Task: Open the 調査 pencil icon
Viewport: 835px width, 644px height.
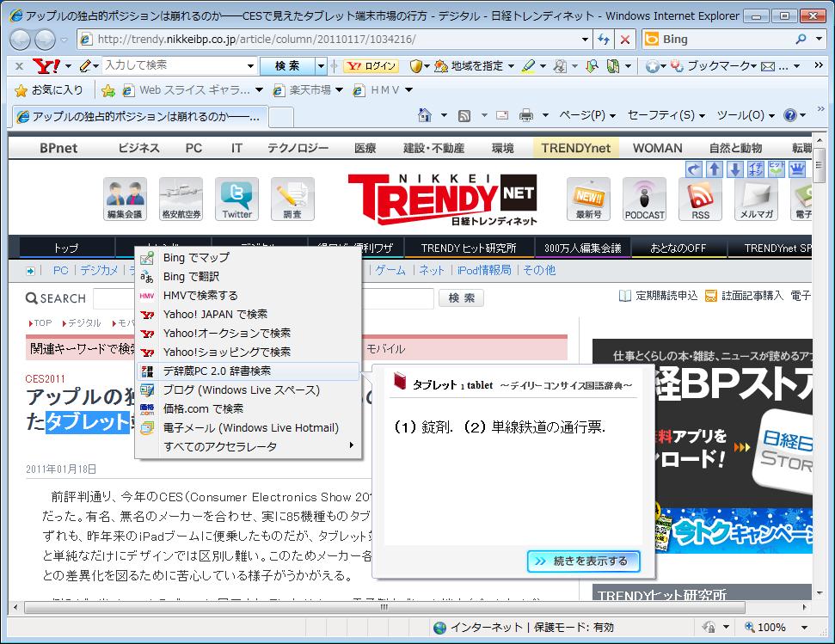Action: [292, 199]
